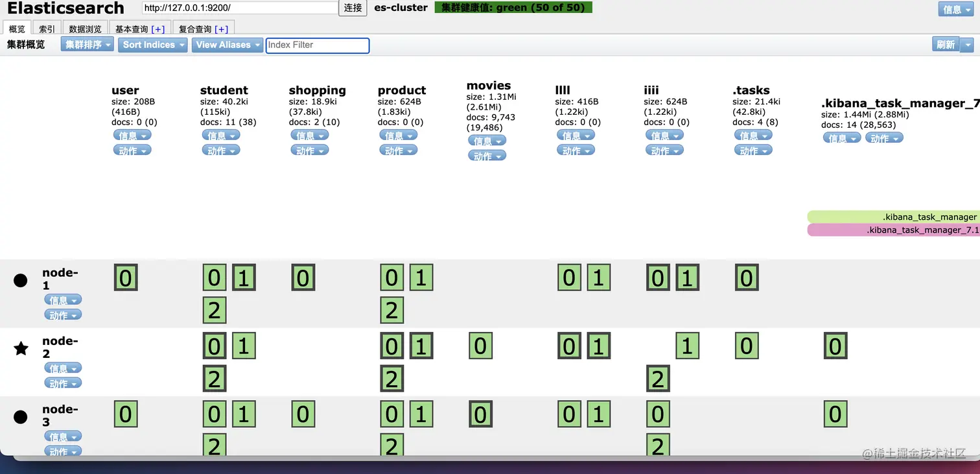Image resolution: width=980 pixels, height=474 pixels.
Task: Open 信息 dropdown under .tasks index
Action: pos(754,135)
